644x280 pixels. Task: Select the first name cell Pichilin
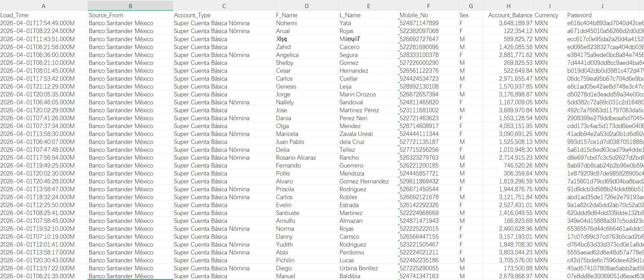pyautogui.click(x=307, y=260)
